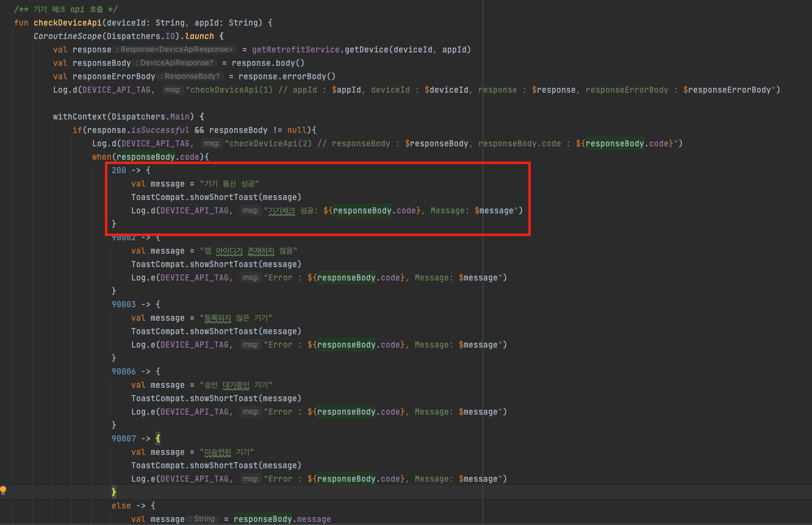
Task: Click the DeviceApiResponse? type inlay hint
Action: coord(176,63)
